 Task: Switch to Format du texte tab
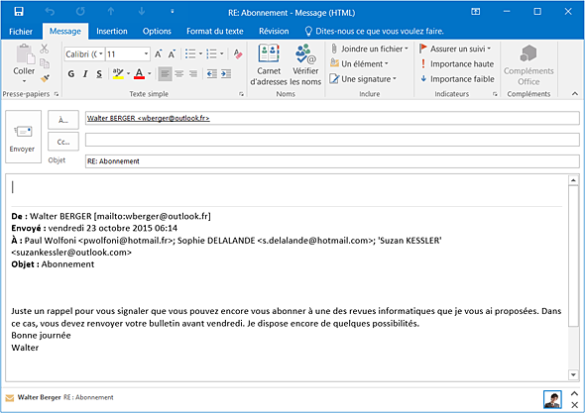[215, 31]
